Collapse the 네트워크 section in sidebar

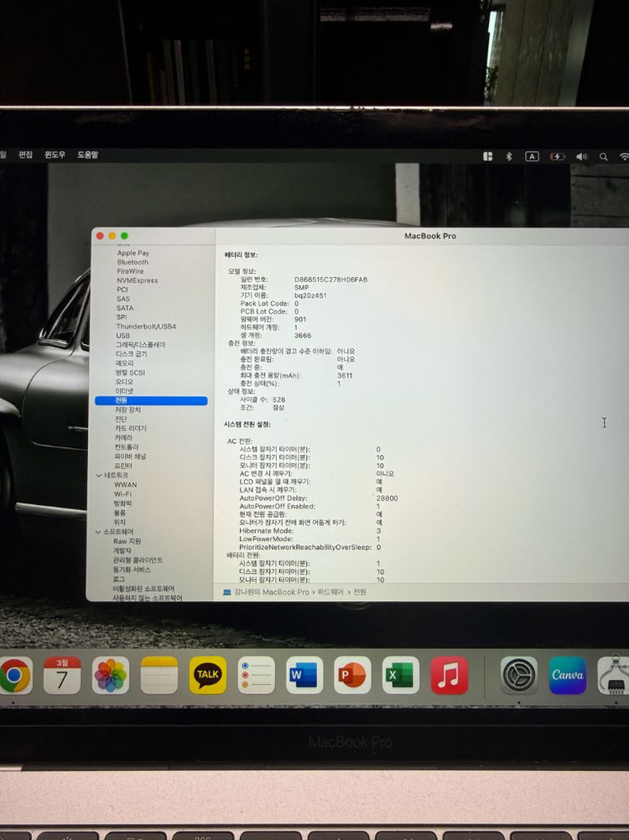click(99, 475)
